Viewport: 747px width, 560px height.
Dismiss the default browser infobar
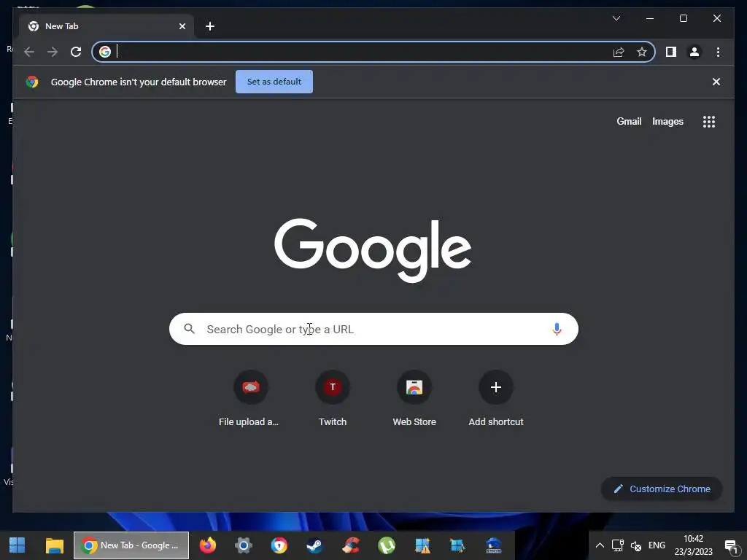point(716,82)
